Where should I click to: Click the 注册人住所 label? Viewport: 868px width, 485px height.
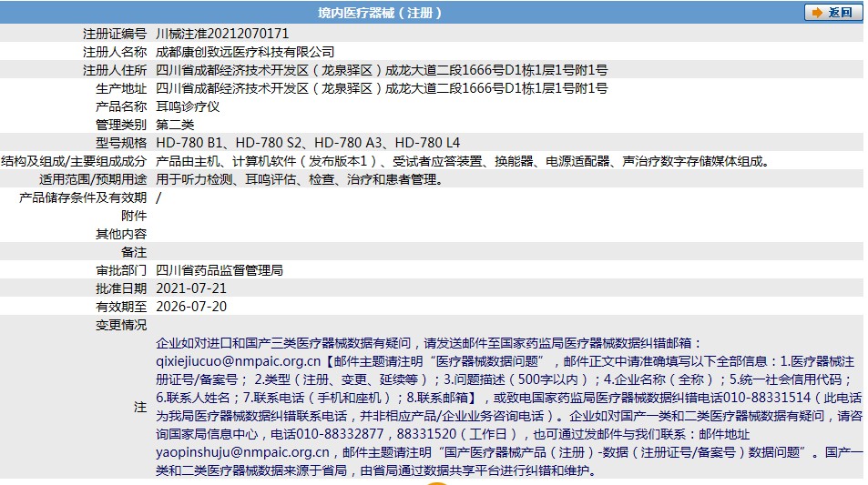click(115, 70)
